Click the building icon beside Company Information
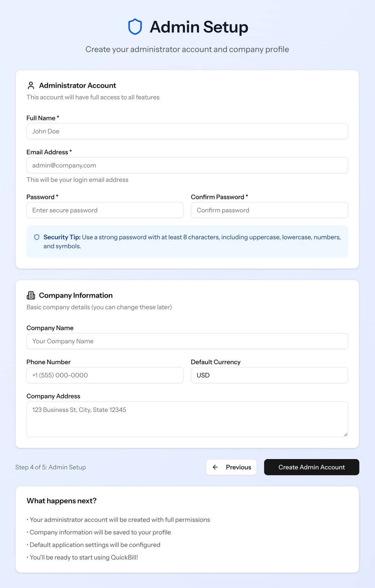This screenshot has height=588, width=375. point(31,295)
